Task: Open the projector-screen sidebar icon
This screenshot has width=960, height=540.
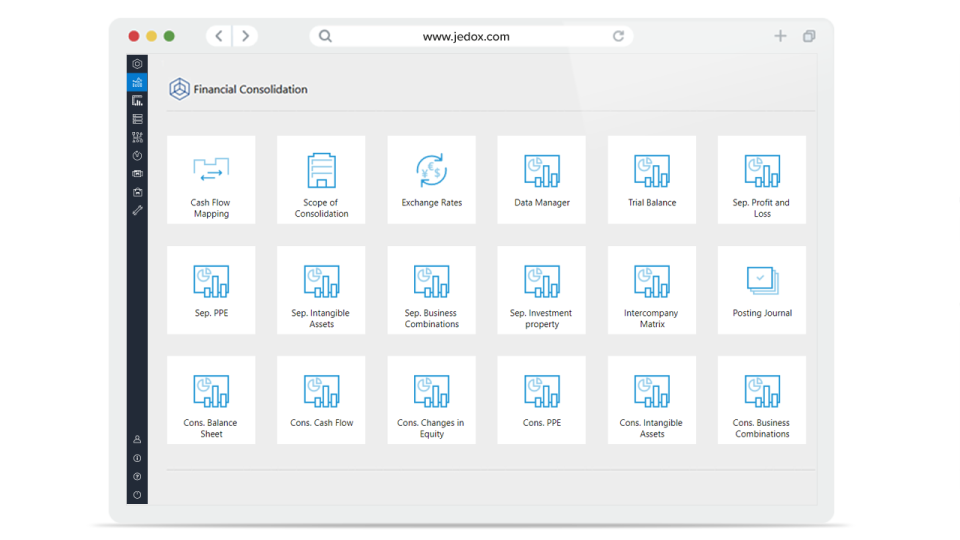Action: pyautogui.click(x=137, y=174)
